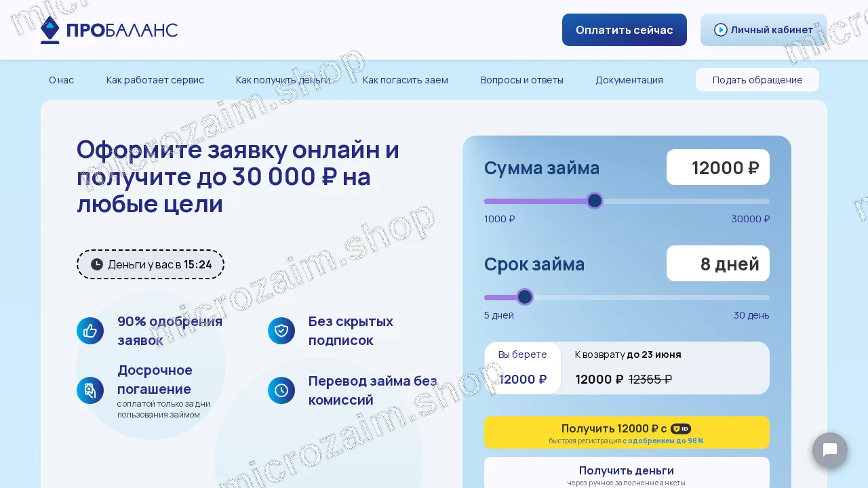
Task: Click the clock icon near Перевод займа без комиссий
Action: (x=281, y=390)
